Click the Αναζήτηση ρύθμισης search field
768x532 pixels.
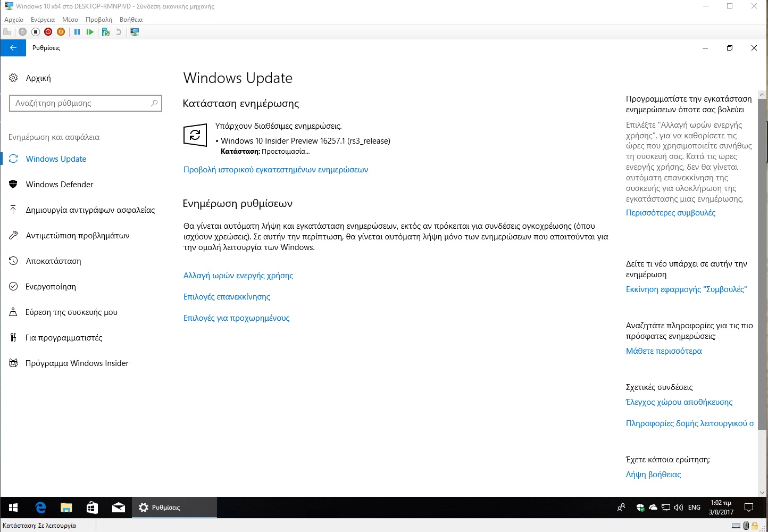tap(86, 103)
